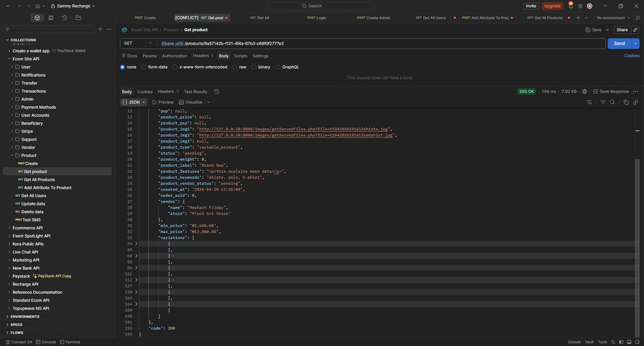The image size is (644, 346).
Task: Copy response body with the copy icon
Action: [626, 102]
